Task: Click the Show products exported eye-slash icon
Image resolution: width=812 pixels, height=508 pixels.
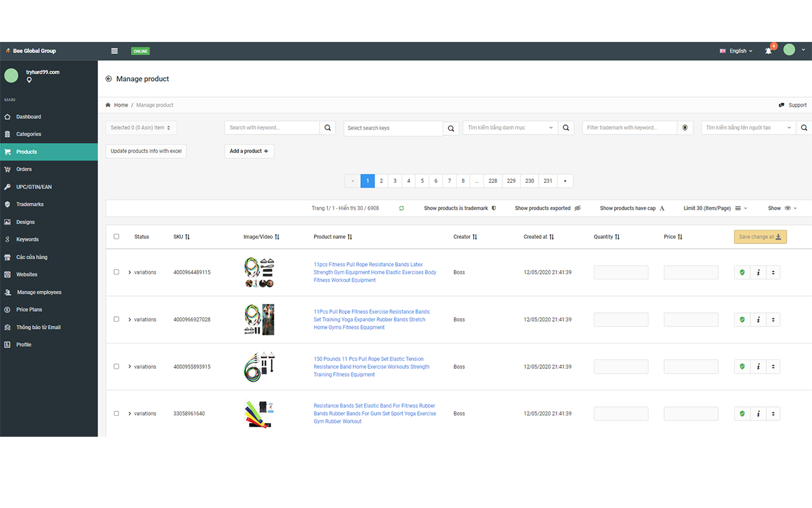Action: 576,208
